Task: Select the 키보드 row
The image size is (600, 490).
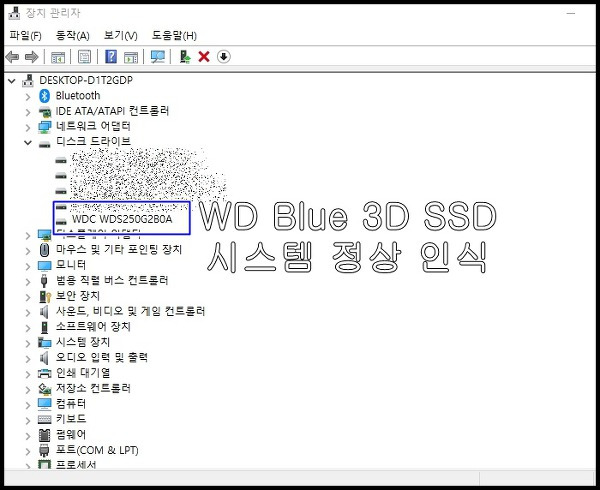Action: coord(71,419)
